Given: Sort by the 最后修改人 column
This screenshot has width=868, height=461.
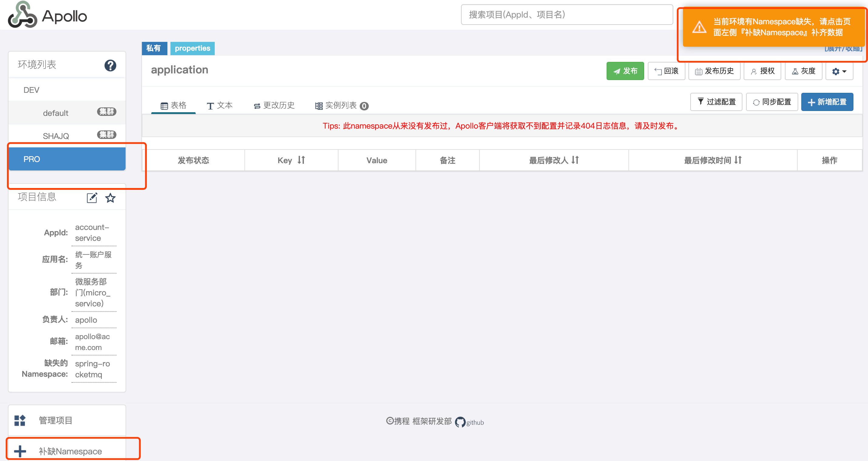Looking at the screenshot, I should point(575,160).
